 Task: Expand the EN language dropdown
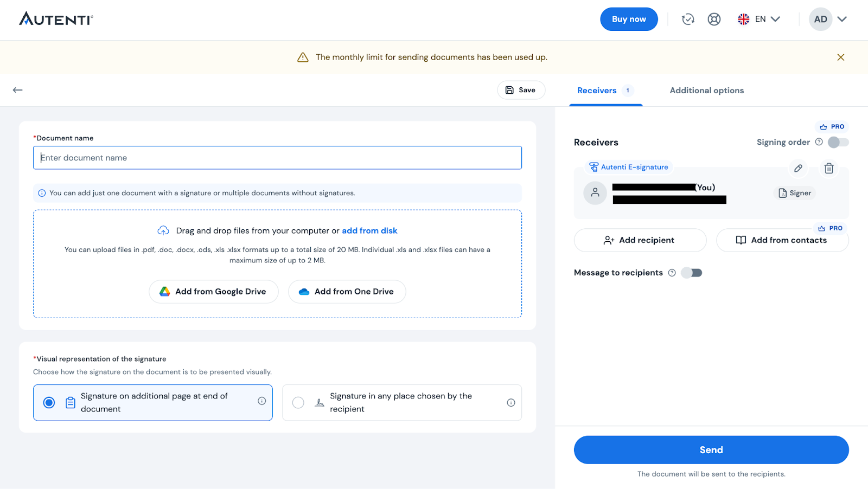(x=759, y=20)
